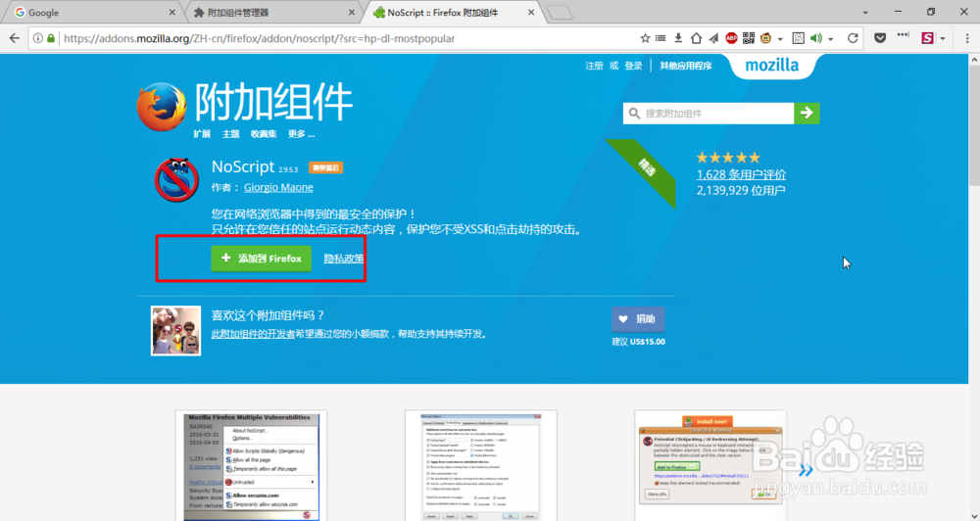Click the scrollbar up arrow
Image resolution: width=980 pixels, height=521 pixels.
pos(974,60)
